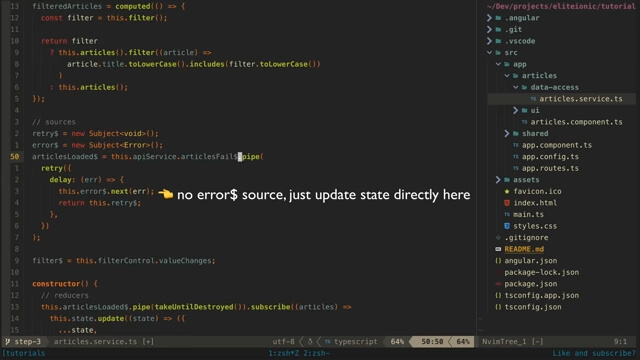Viewport: 640px width, 360px height.
Task: Click the ui folder icon
Action: coord(524,110)
